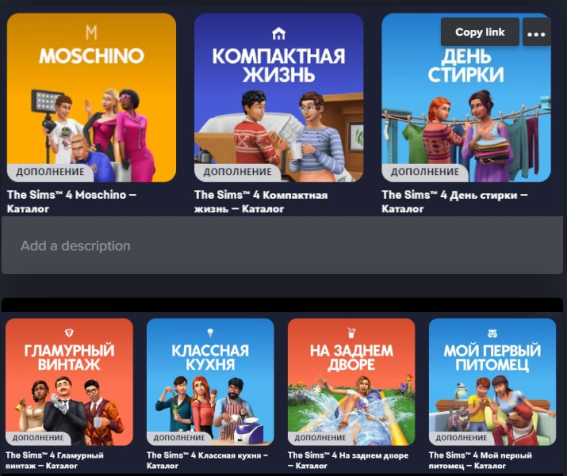The image size is (567, 476).
Task: Click the Дополнение badge on Moschino cover
Action: tap(50, 172)
